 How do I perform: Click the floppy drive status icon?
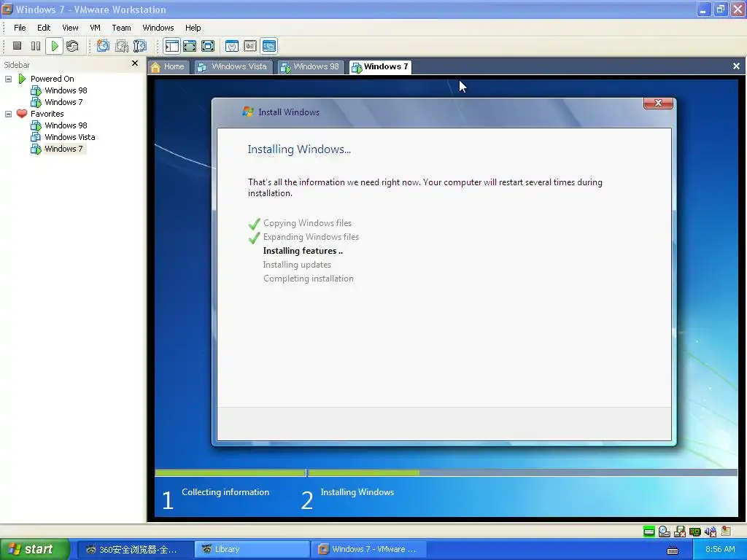click(680, 532)
